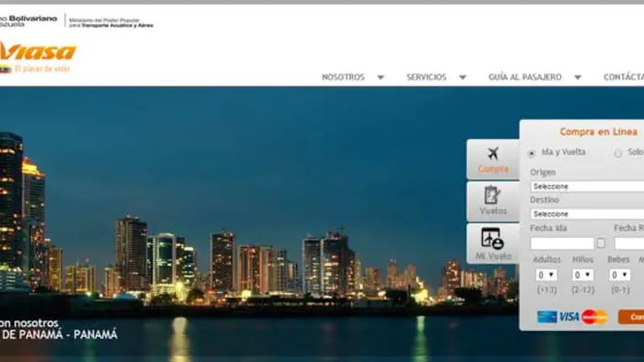
Task: Open the Destino dropdown
Action: click(x=587, y=214)
